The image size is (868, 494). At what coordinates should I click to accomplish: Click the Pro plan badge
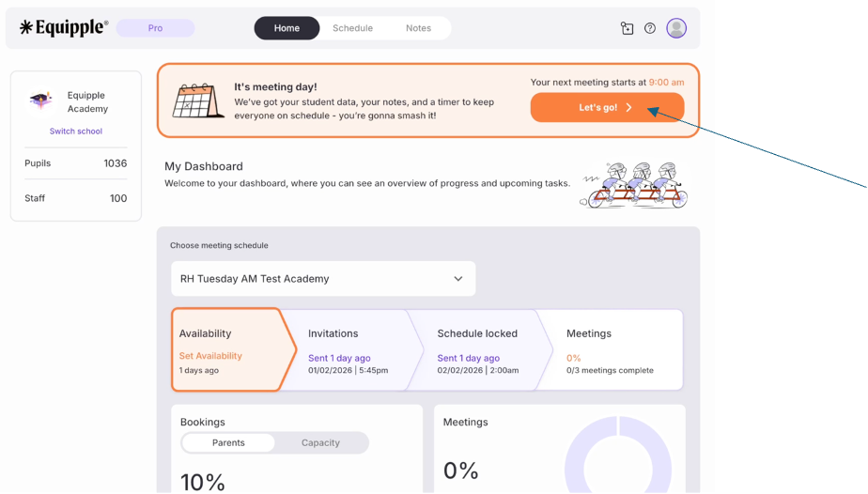[x=156, y=28]
